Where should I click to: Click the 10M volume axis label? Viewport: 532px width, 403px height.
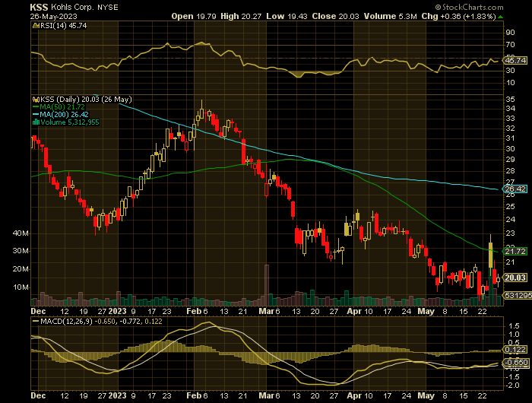pyautogui.click(x=21, y=287)
